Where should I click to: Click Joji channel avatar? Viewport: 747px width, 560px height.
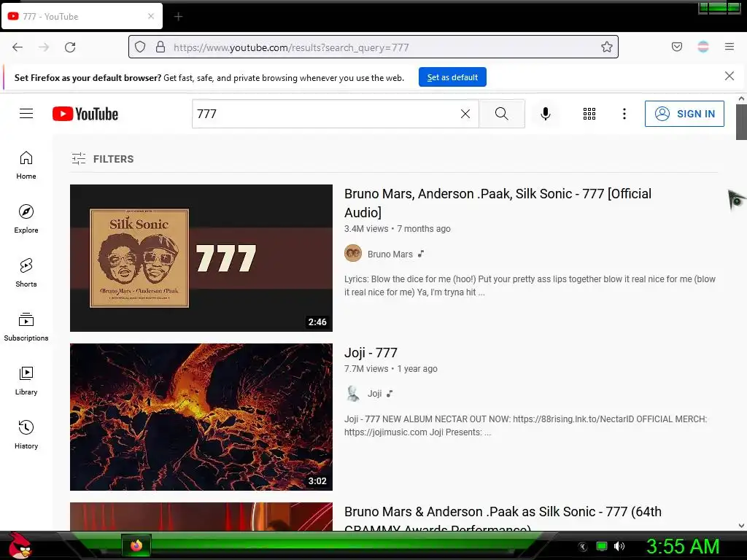click(353, 393)
